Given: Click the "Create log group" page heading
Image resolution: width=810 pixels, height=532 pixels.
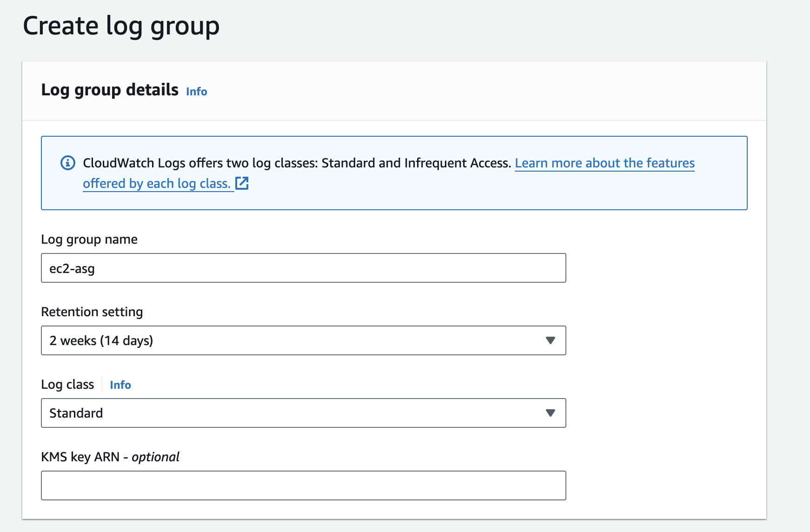Looking at the screenshot, I should coord(121,26).
